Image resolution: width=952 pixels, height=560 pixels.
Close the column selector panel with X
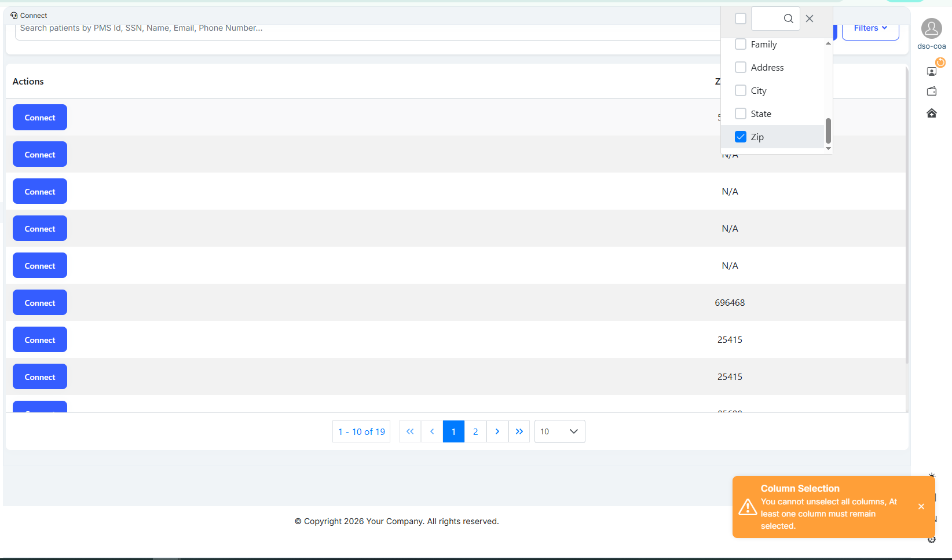click(810, 19)
